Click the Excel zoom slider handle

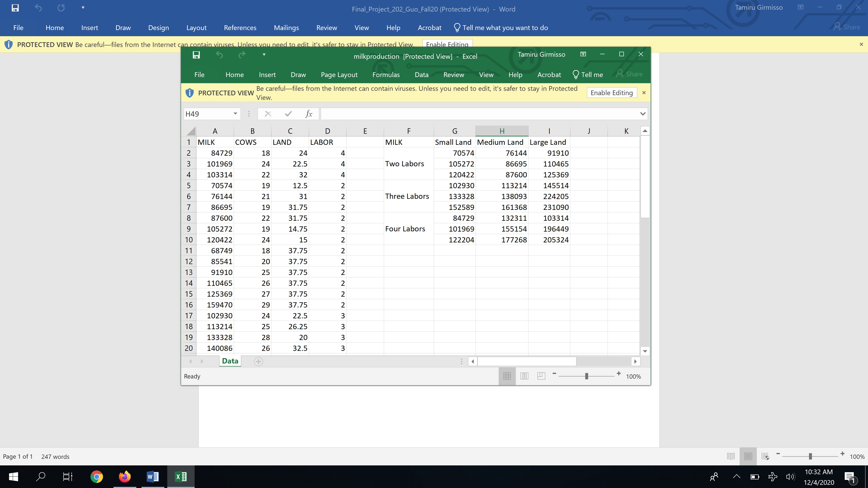click(x=587, y=376)
